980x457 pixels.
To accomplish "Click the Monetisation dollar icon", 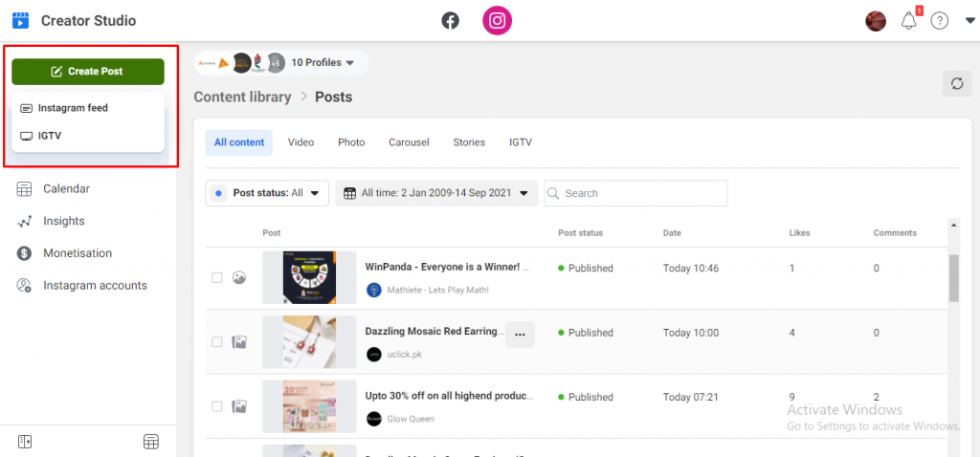I will point(24,253).
